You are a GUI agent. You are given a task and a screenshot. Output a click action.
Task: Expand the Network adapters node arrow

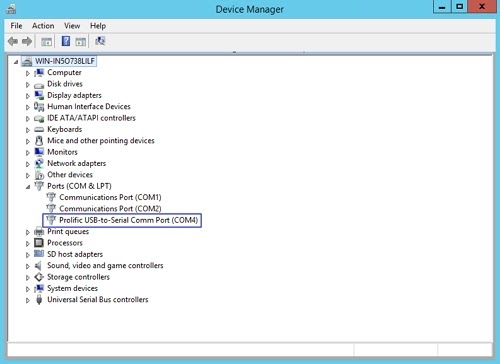pyautogui.click(x=28, y=164)
